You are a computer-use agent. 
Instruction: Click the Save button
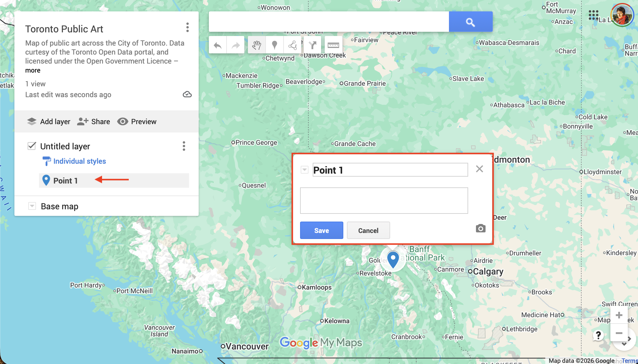tap(321, 230)
